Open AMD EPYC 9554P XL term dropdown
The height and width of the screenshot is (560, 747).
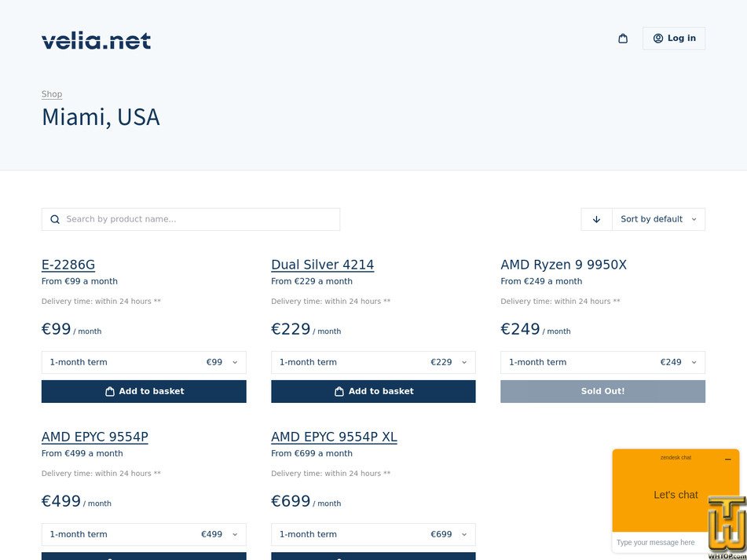pyautogui.click(x=373, y=534)
